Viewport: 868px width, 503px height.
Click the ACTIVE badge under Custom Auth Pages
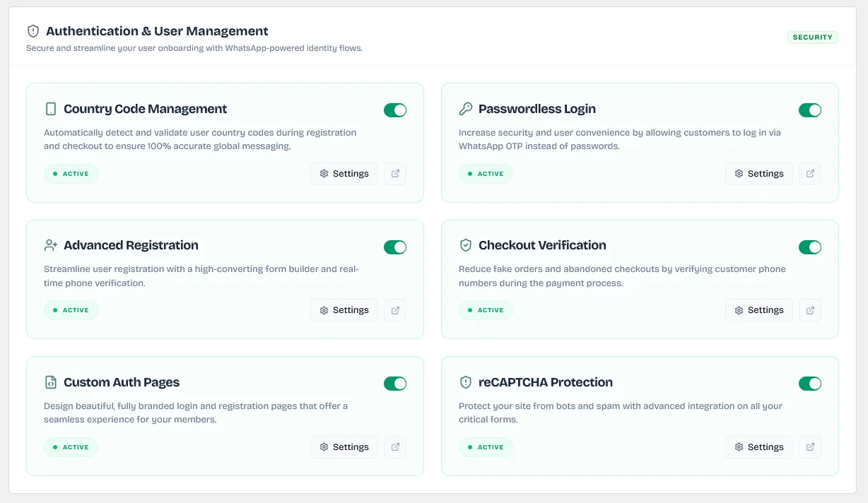coord(71,447)
